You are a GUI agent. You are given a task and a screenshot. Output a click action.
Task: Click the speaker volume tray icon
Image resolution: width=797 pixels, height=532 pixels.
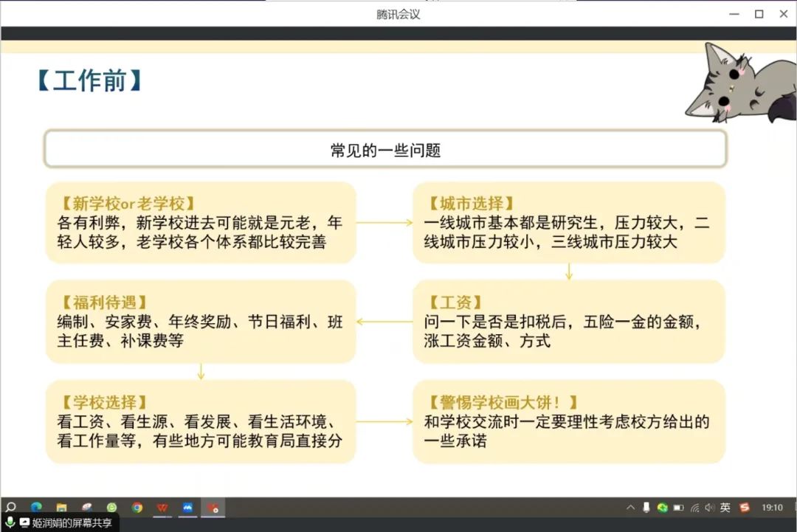(x=709, y=508)
